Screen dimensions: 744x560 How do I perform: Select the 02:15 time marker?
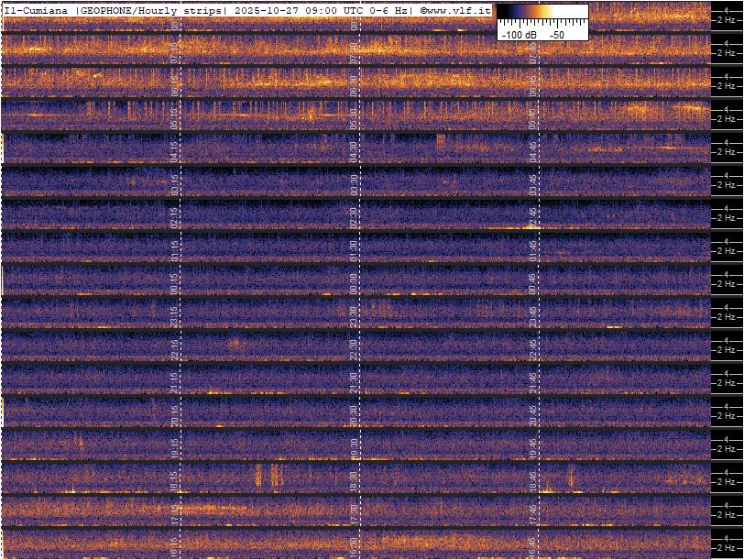tap(175, 217)
